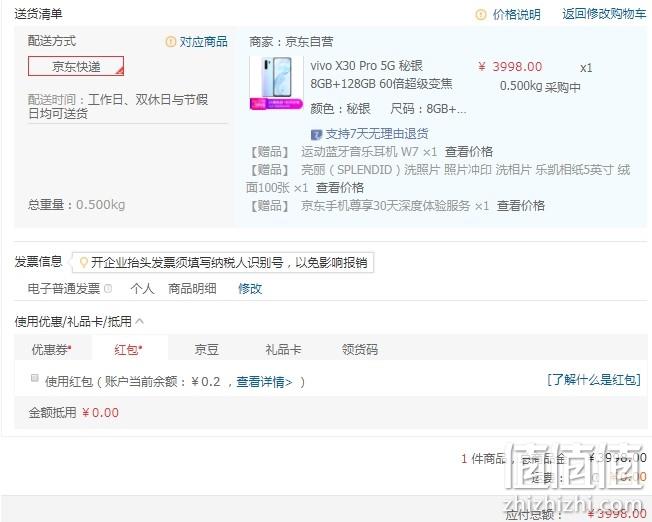This screenshot has width=652, height=522.
Task: Tick the 使用红包 checkbox
Action: pyautogui.click(x=35, y=378)
